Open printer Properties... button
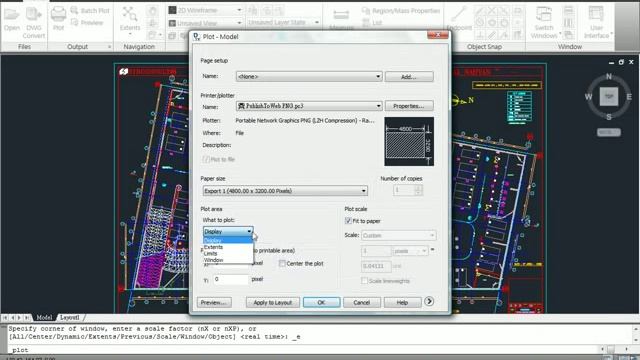This screenshot has width=640, height=360. coord(409,106)
